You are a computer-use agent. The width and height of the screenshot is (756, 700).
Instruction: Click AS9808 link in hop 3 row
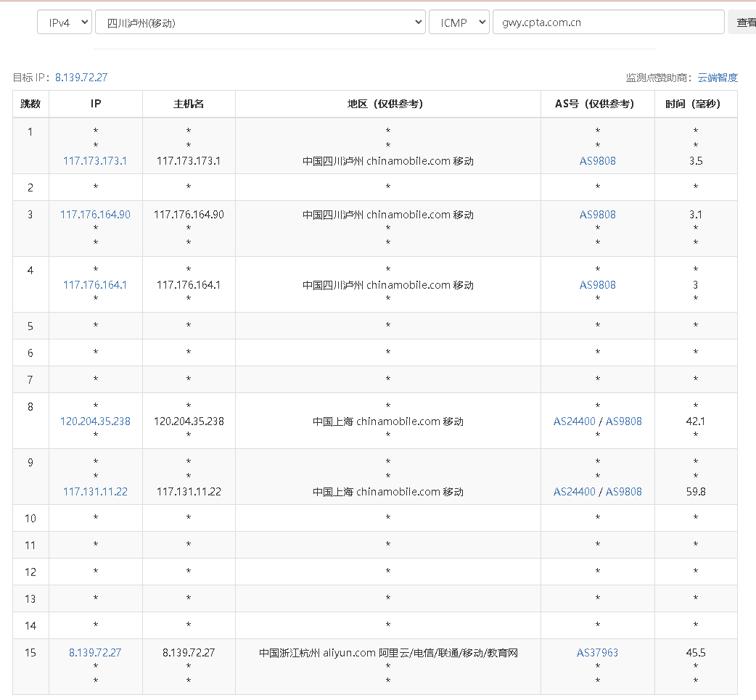597,215
